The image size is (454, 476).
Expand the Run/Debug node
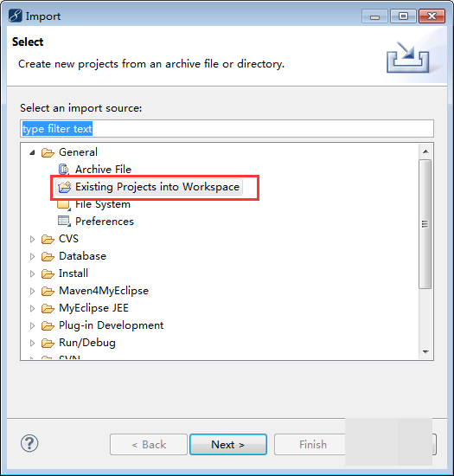click(x=32, y=343)
